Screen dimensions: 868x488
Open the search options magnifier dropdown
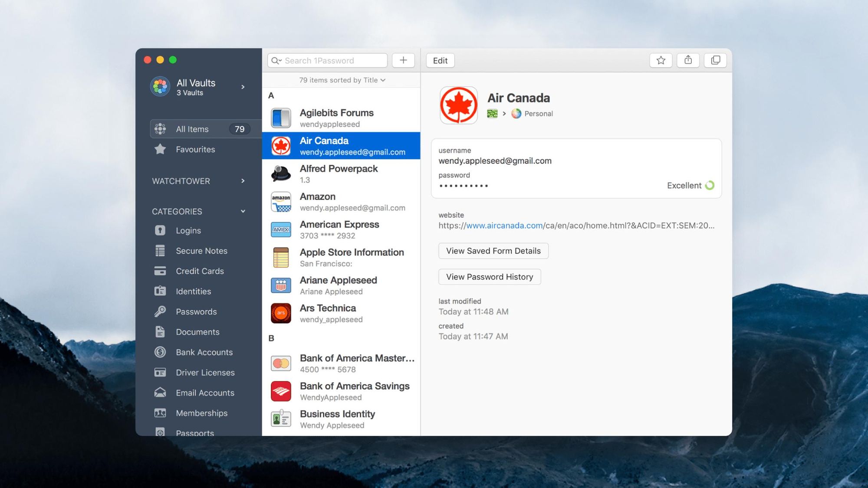(x=276, y=61)
